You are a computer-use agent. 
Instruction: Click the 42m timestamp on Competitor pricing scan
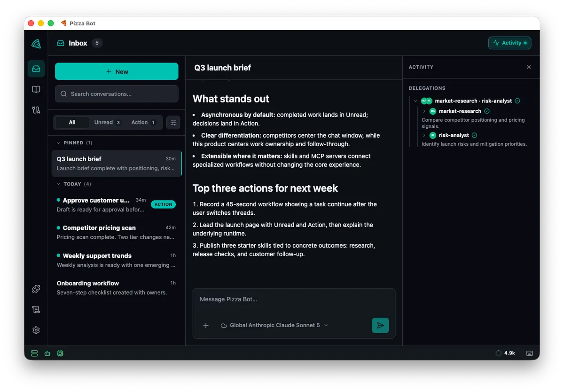pos(171,227)
